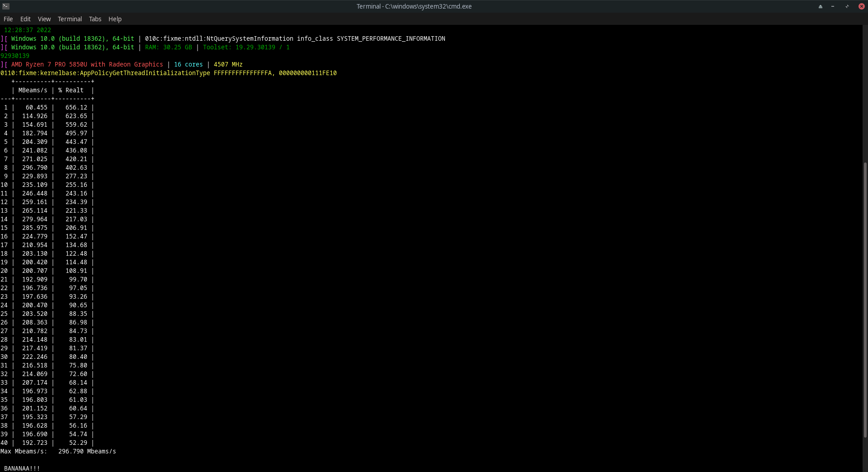Open the Edit menu
The image size is (868, 472).
pos(25,19)
